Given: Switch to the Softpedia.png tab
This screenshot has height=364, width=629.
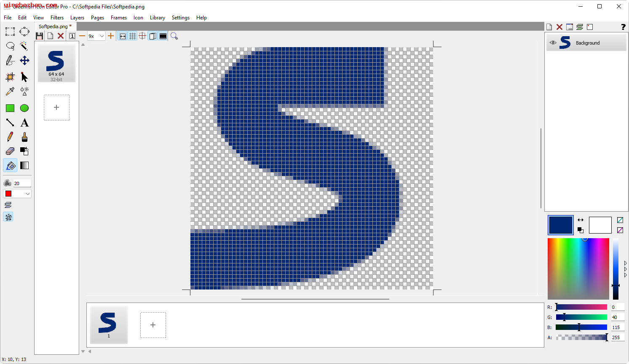Looking at the screenshot, I should point(55,26).
